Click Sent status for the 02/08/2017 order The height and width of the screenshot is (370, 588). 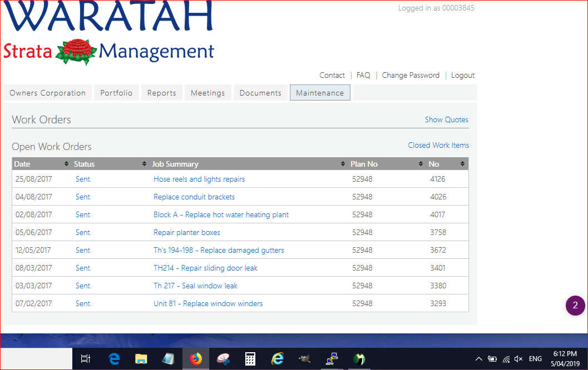[x=83, y=214]
